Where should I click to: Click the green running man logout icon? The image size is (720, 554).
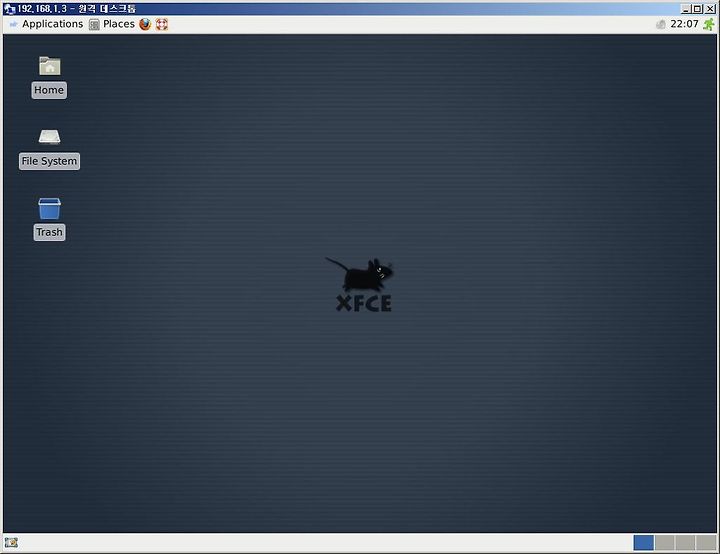coord(709,24)
